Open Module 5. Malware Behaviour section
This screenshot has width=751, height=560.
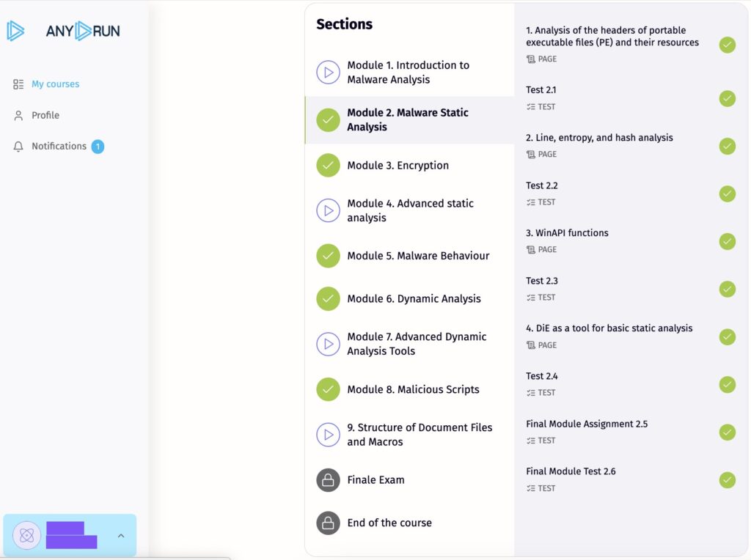[x=418, y=256]
